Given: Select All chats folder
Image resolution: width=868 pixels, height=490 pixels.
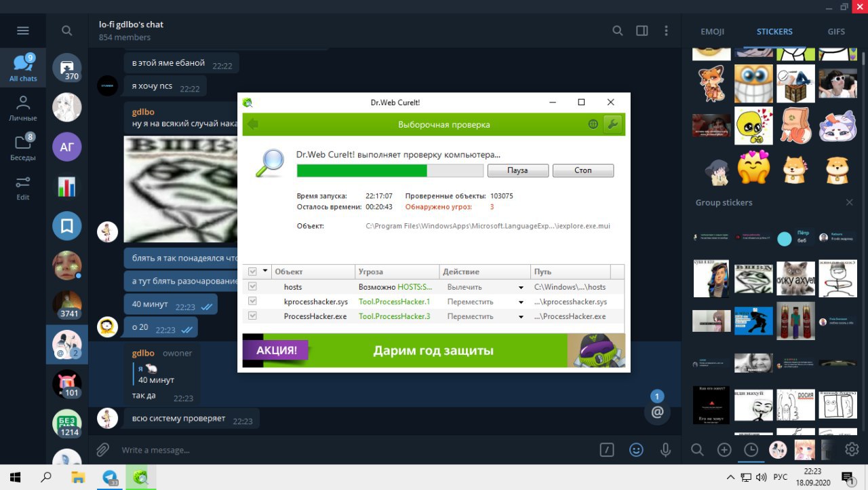Looking at the screenshot, I should pos(23,68).
